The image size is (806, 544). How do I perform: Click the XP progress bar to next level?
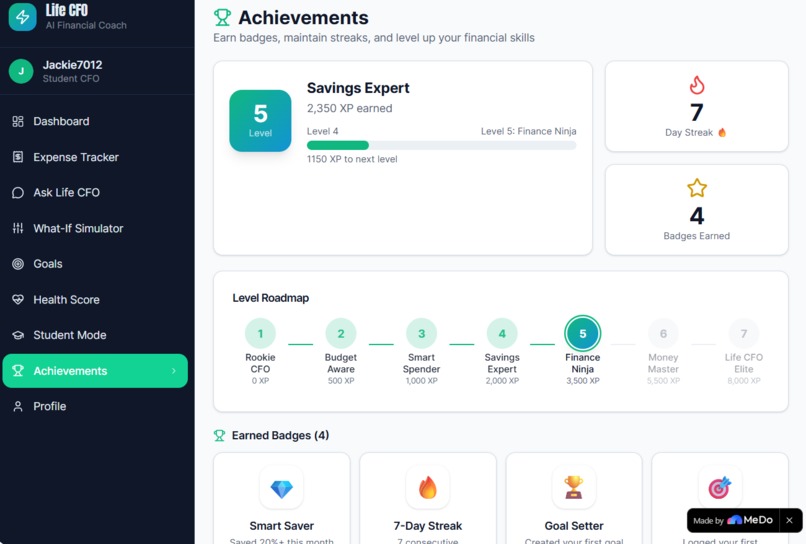point(442,146)
